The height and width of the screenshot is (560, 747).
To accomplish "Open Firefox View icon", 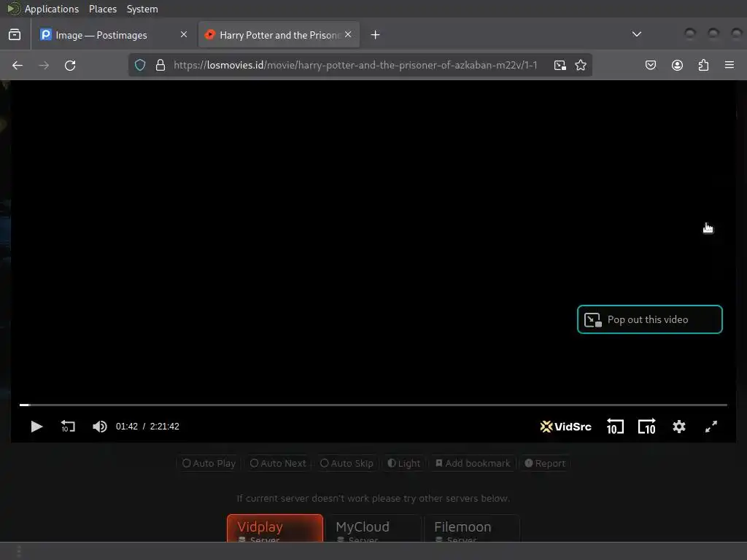I will [15, 35].
